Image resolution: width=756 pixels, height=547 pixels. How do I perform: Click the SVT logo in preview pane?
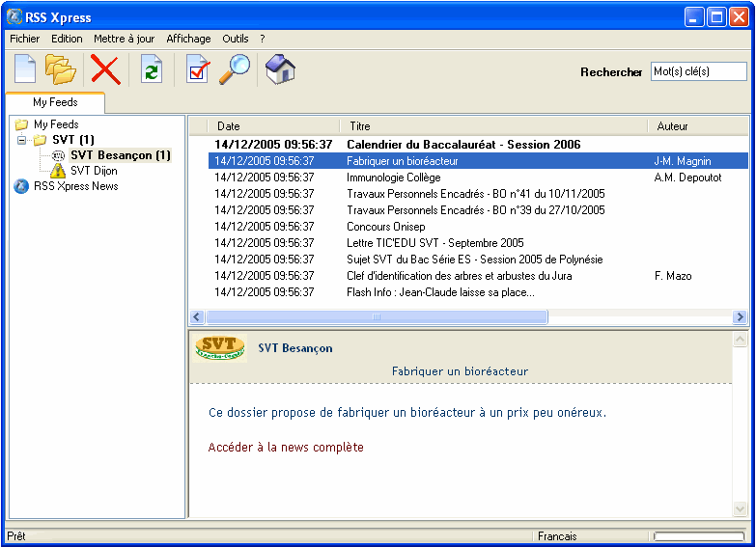point(220,348)
